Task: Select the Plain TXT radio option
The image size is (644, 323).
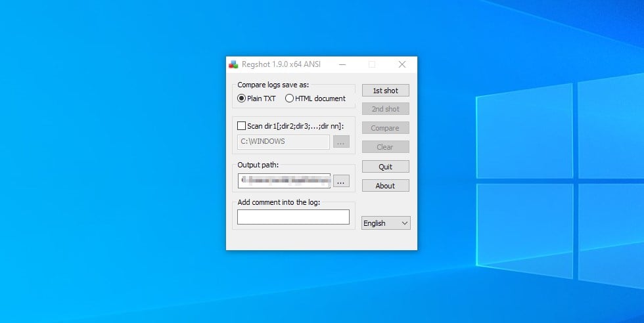Action: coord(257,98)
